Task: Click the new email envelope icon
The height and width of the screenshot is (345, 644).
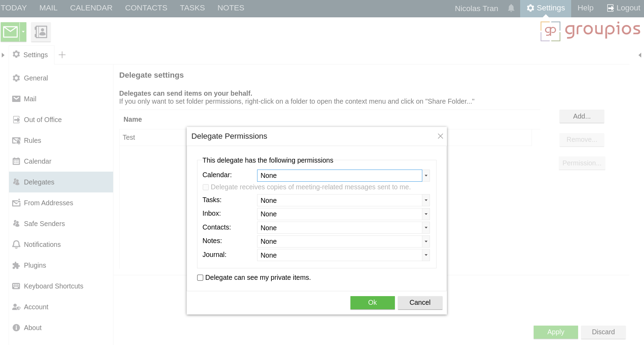Action: [10, 32]
